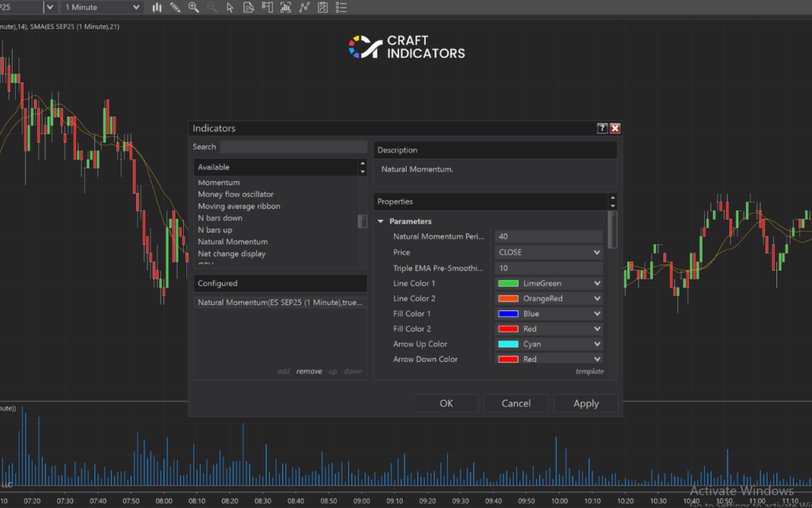The height and width of the screenshot is (508, 812).
Task: Click the Natural Momentum Peri... label
Action: (439, 237)
